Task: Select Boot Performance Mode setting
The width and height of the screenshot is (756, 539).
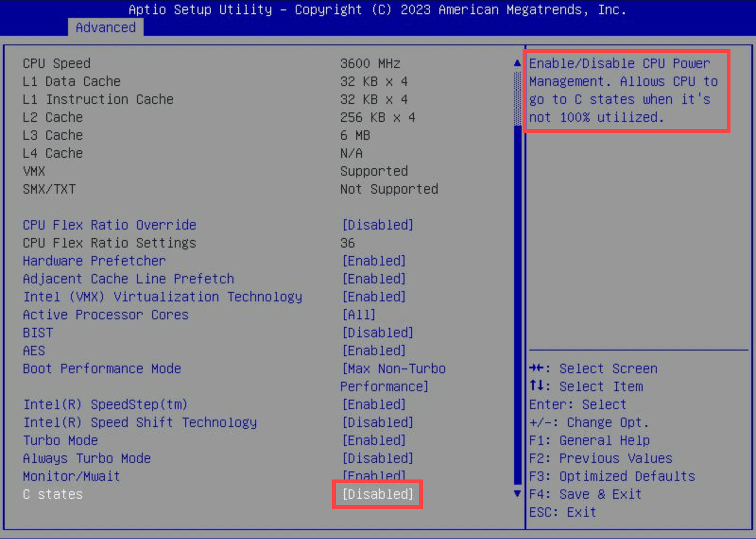Action: 102,368
